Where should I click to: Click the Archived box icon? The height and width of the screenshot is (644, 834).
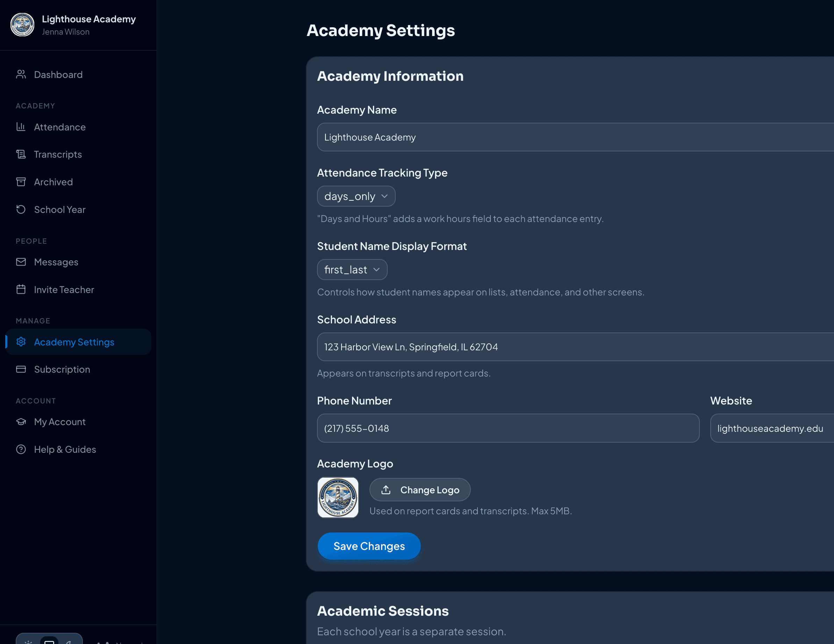coord(21,182)
